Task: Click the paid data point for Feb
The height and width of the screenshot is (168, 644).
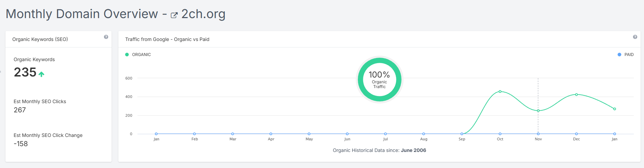Action: [194, 134]
